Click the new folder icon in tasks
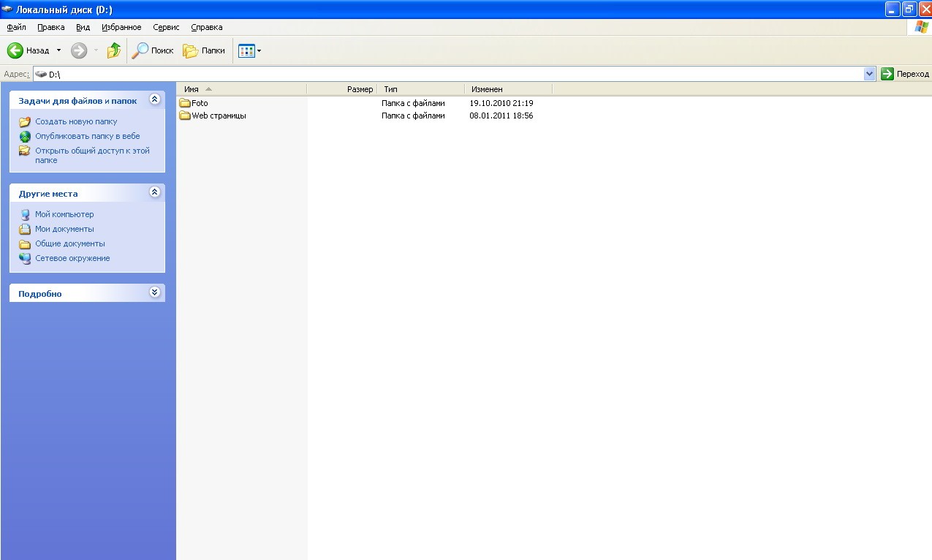932x560 pixels. [25, 122]
